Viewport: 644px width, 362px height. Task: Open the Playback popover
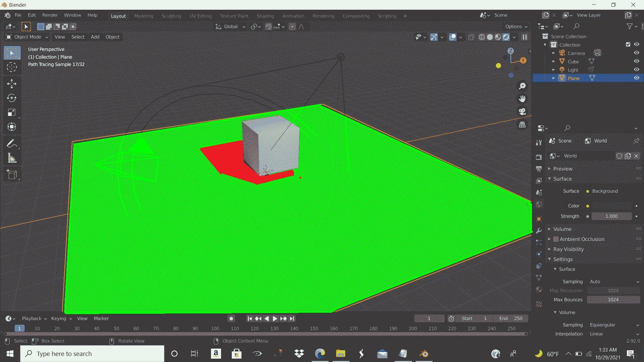pyautogui.click(x=34, y=319)
